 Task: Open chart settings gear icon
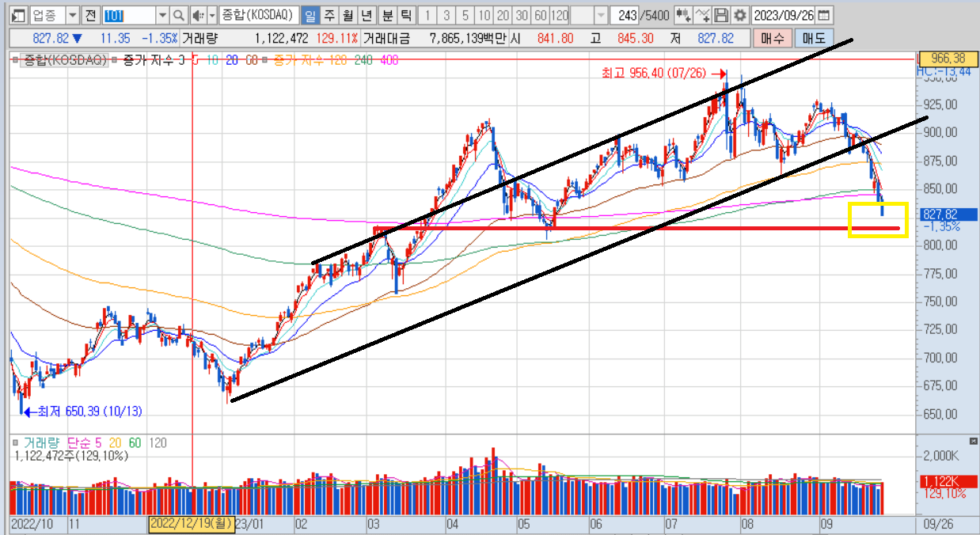point(739,15)
